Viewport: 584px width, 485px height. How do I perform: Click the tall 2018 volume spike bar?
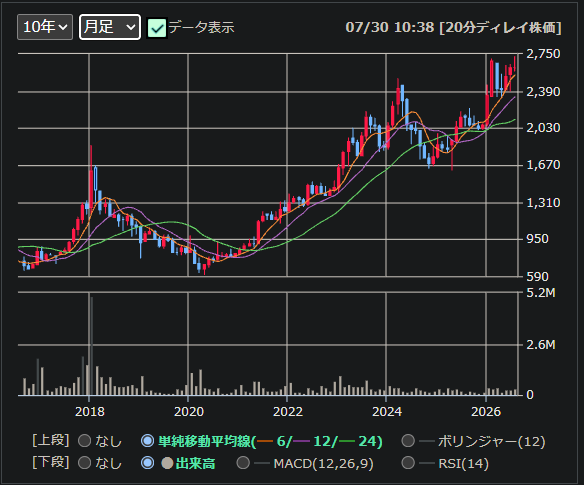92,346
